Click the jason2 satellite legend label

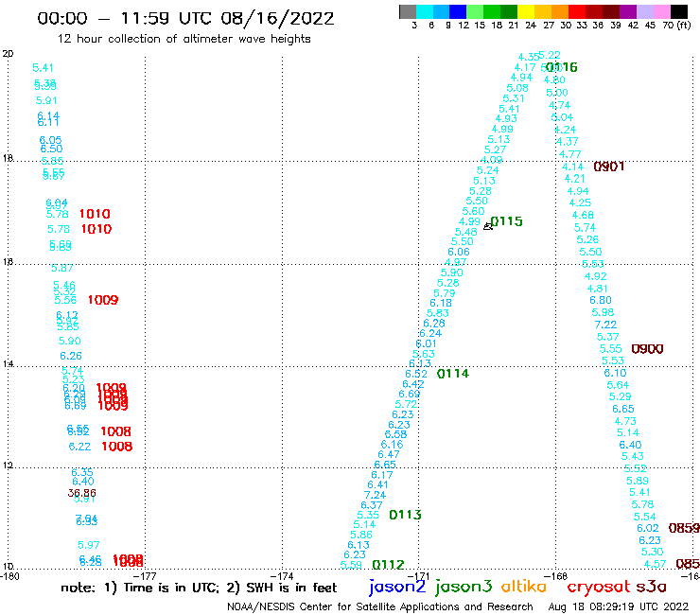[397, 587]
